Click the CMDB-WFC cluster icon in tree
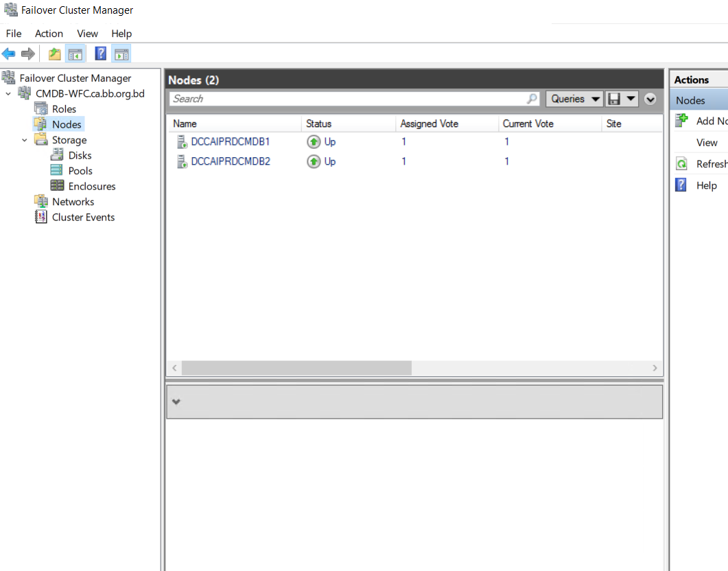728x571 pixels. tap(25, 93)
